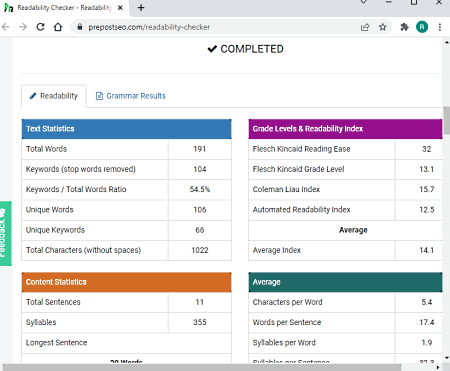This screenshot has width=450, height=371.
Task: Click the horizontal scrollbar at bottom
Action: point(202,368)
